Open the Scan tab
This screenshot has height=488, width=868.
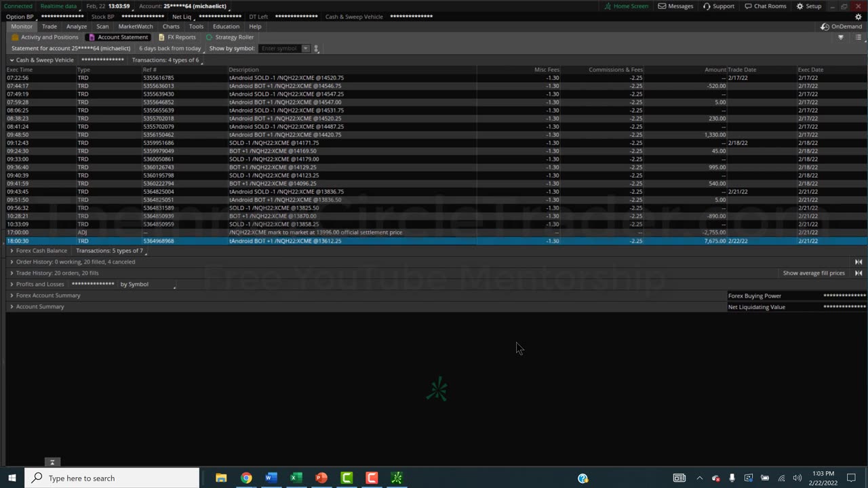point(102,26)
